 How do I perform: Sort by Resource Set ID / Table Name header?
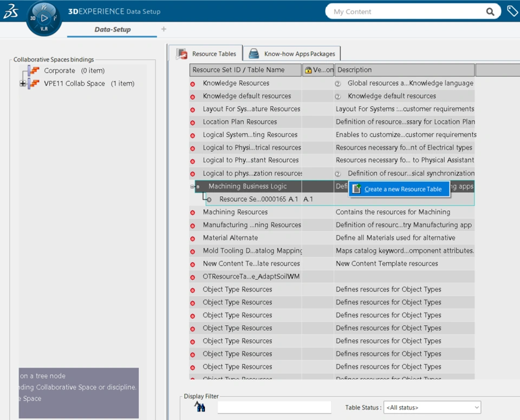point(245,70)
